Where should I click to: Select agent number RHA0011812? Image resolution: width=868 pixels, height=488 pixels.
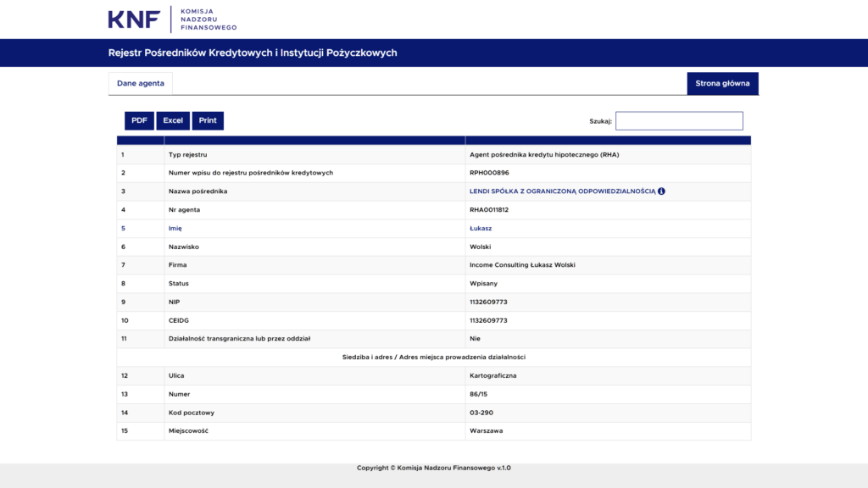pos(489,210)
